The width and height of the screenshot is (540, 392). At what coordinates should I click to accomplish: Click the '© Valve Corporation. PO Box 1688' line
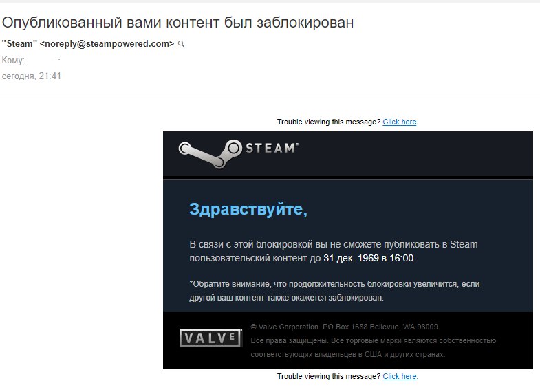pyautogui.click(x=345, y=327)
